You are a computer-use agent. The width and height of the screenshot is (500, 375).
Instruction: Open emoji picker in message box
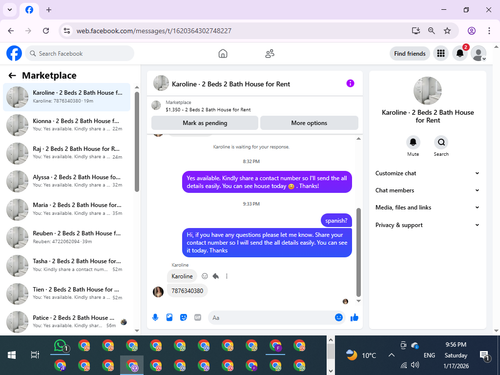(339, 317)
